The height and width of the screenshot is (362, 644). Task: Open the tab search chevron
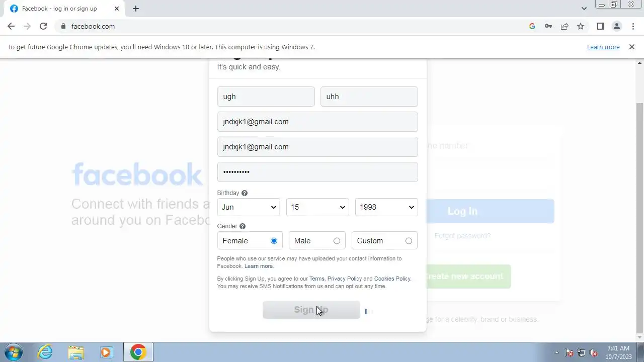point(584,9)
